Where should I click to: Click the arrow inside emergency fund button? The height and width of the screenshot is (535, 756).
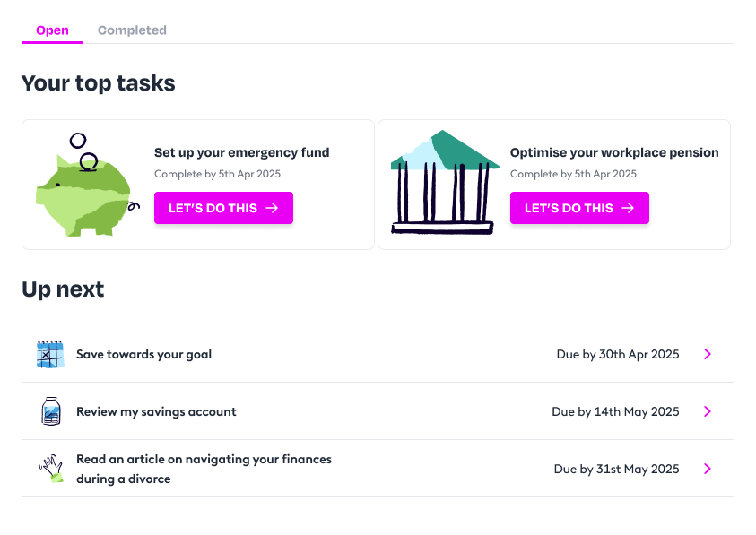click(x=273, y=208)
